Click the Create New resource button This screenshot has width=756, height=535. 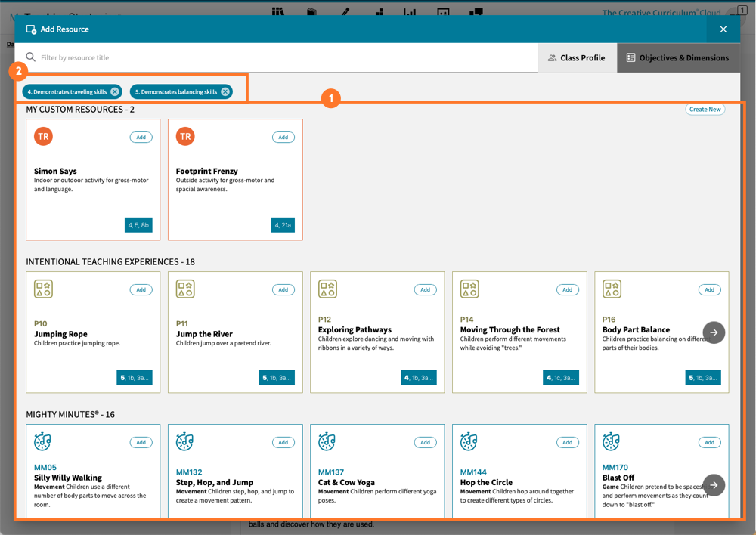coord(705,109)
